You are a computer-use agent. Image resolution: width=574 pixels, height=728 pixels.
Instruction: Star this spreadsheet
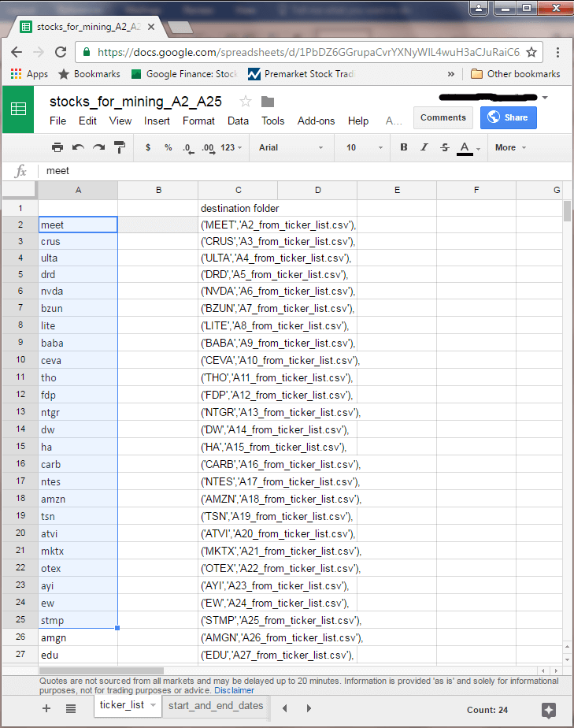click(246, 101)
